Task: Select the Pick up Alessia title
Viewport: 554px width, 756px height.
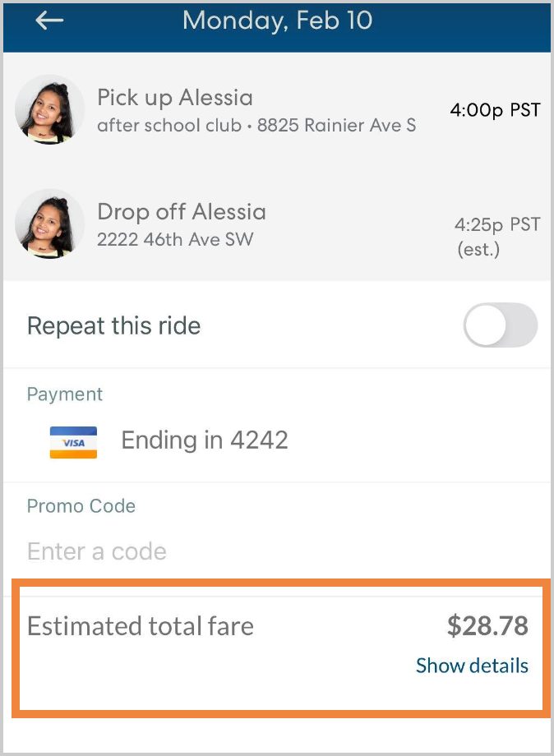Action: pyautogui.click(x=175, y=98)
